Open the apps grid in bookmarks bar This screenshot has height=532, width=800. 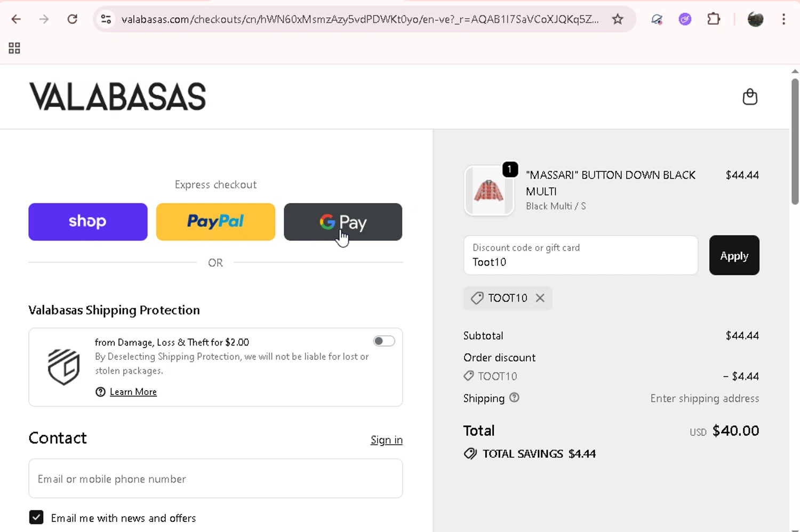[x=14, y=48]
